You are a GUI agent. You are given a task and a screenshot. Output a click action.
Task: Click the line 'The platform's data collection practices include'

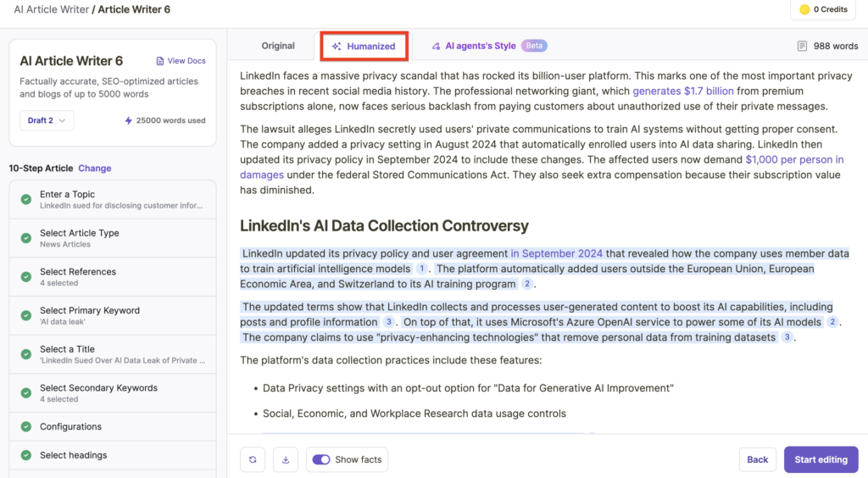click(x=391, y=360)
